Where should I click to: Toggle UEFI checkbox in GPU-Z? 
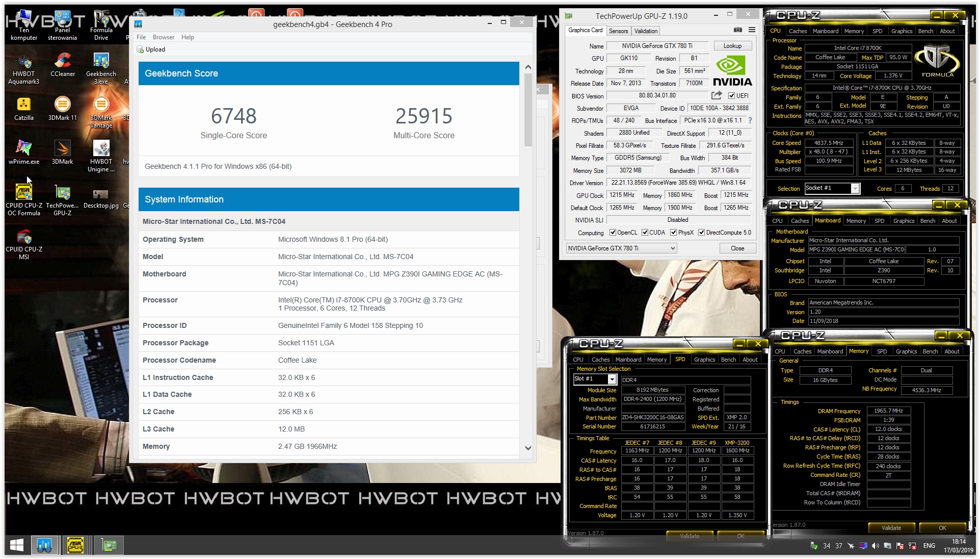click(x=731, y=96)
